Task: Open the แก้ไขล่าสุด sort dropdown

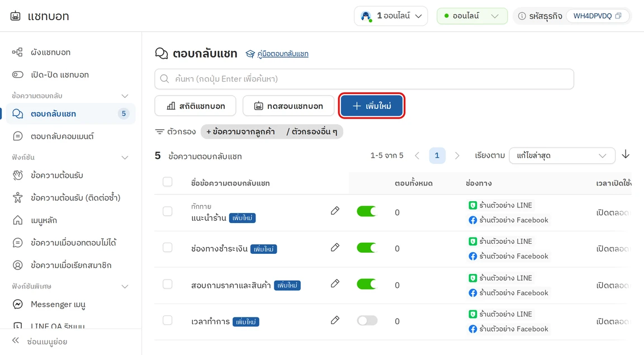Action: tap(562, 156)
